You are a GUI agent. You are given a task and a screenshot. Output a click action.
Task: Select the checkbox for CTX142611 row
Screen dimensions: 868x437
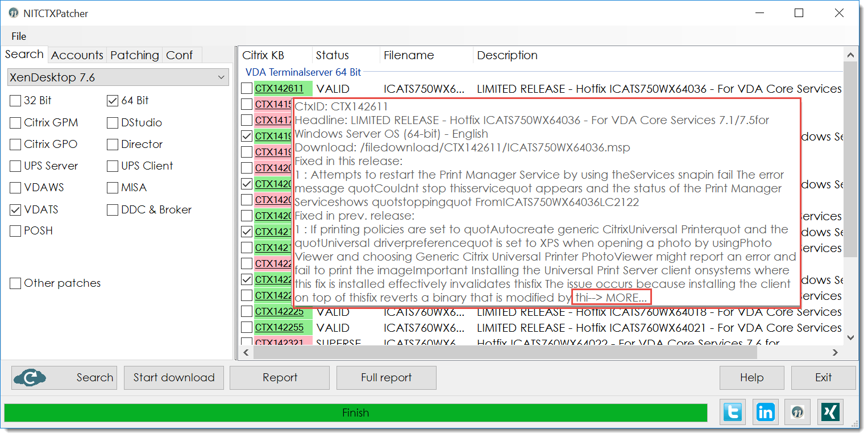[247, 89]
